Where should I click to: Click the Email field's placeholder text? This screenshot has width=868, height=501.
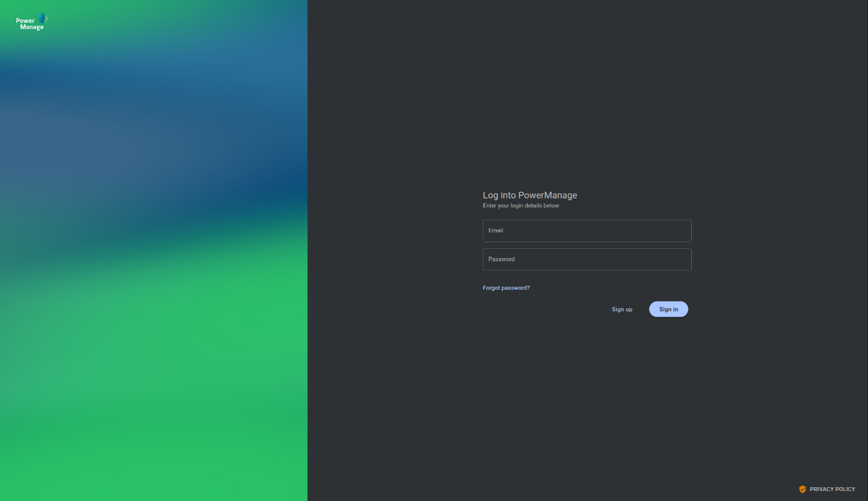[x=495, y=230]
